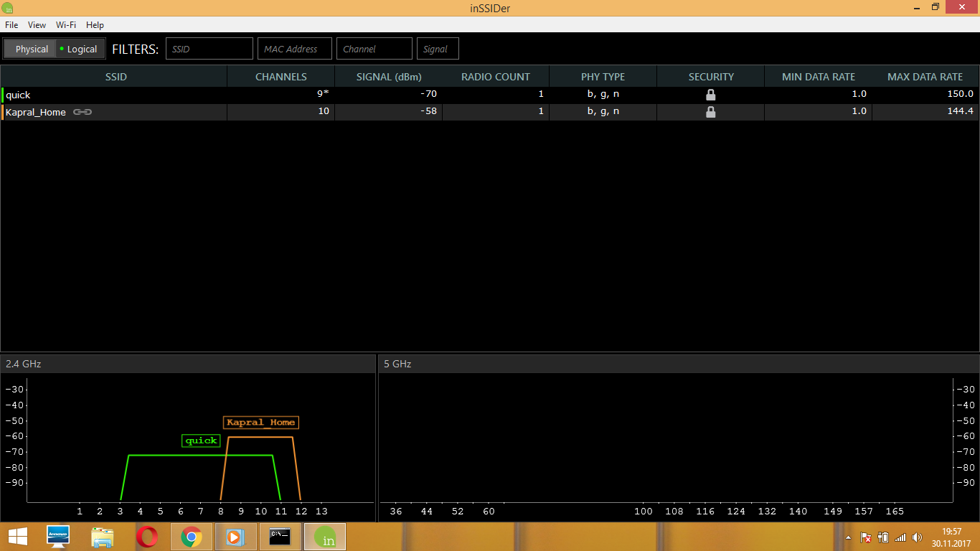Open the File menu

pos(11,25)
